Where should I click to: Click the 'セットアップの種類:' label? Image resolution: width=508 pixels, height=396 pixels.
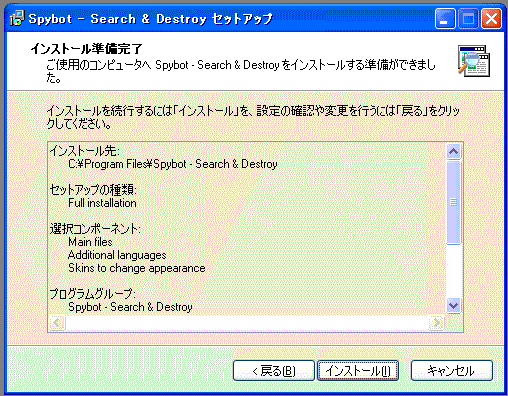[x=93, y=190]
